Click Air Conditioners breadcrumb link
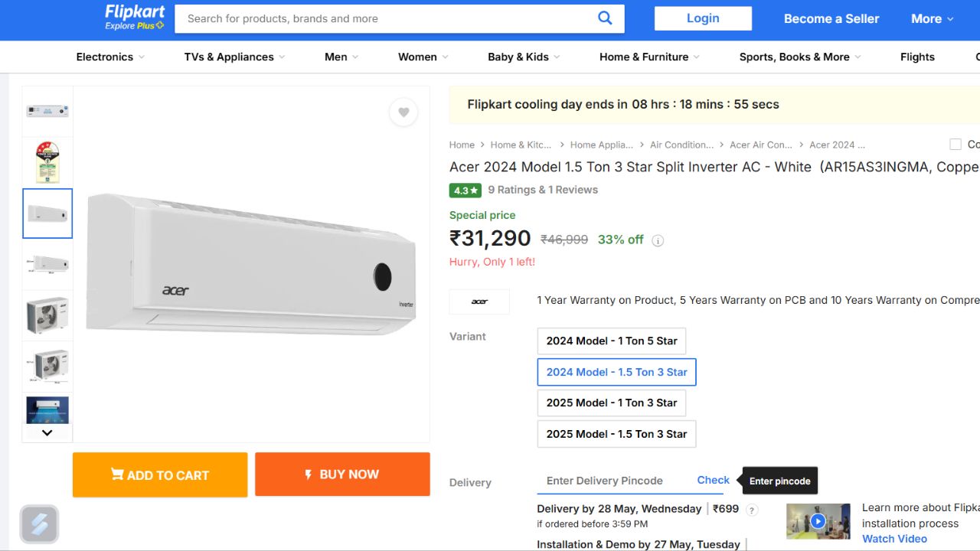 tap(681, 145)
